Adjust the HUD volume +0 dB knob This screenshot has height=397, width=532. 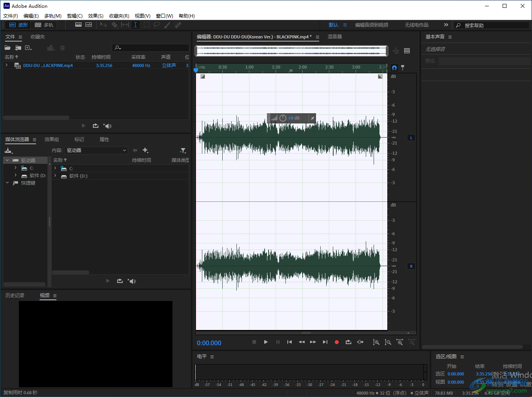[x=283, y=118]
